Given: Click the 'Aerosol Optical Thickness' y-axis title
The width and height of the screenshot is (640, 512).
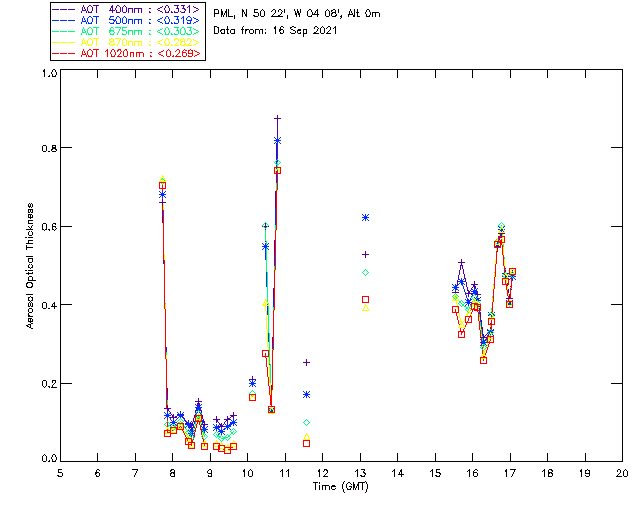Looking at the screenshot, I should pyautogui.click(x=30, y=266).
